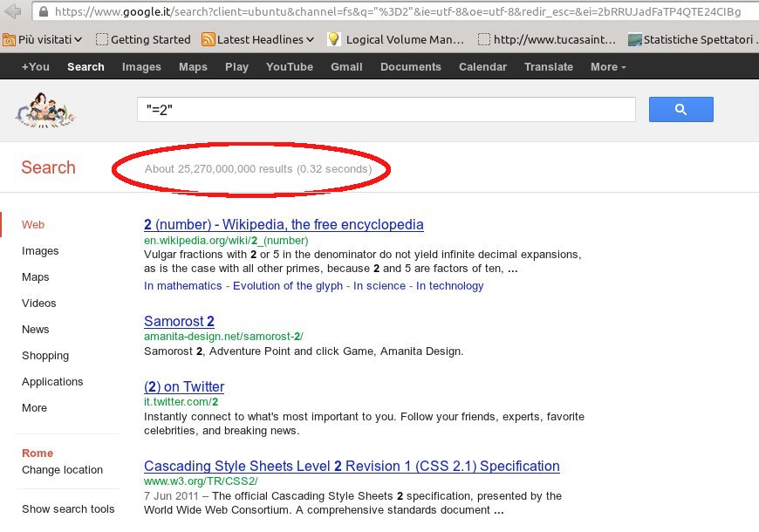Expand the Latest Headlines feed dropdown
Screen dimensions: 759x532
pos(257,39)
